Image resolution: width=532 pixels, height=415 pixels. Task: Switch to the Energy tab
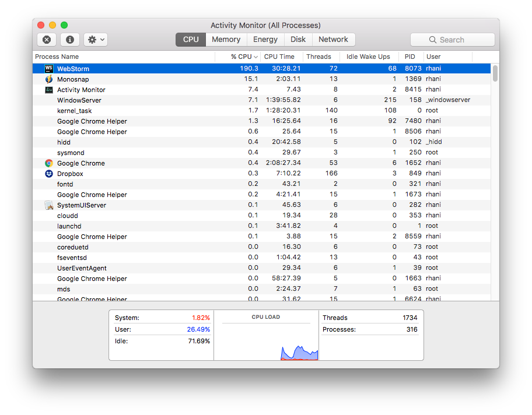(265, 40)
